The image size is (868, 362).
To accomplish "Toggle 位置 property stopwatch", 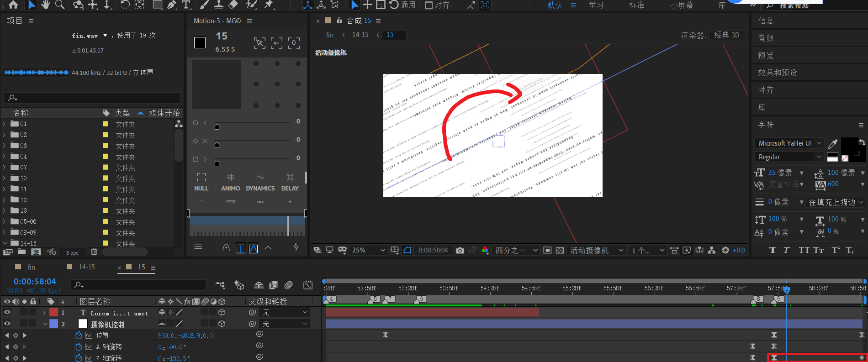I will (x=79, y=335).
